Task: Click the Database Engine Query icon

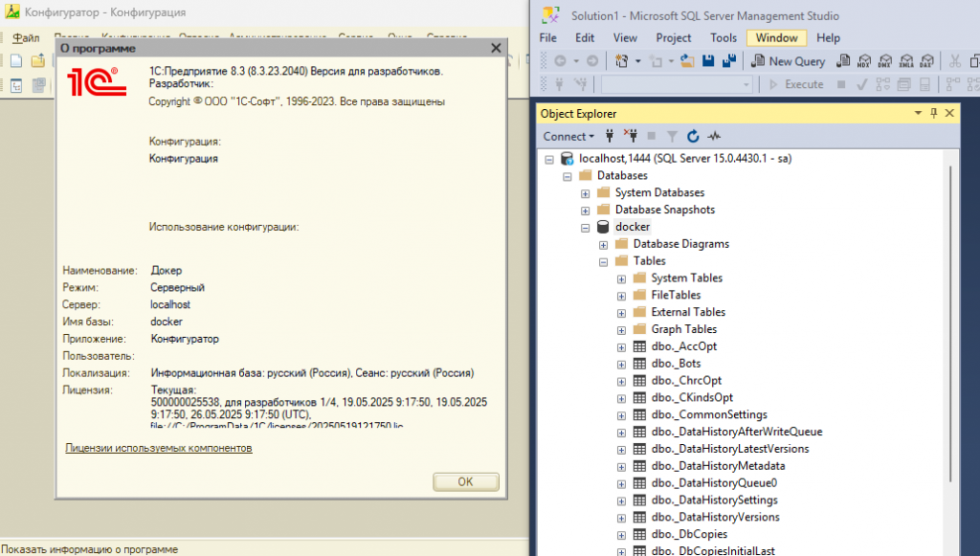Action: click(843, 61)
